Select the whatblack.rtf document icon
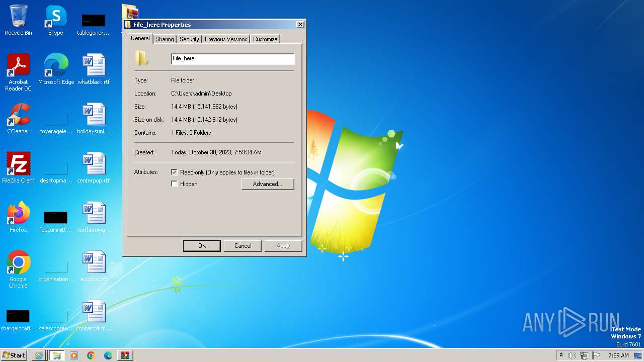The height and width of the screenshot is (362, 644). [94, 69]
